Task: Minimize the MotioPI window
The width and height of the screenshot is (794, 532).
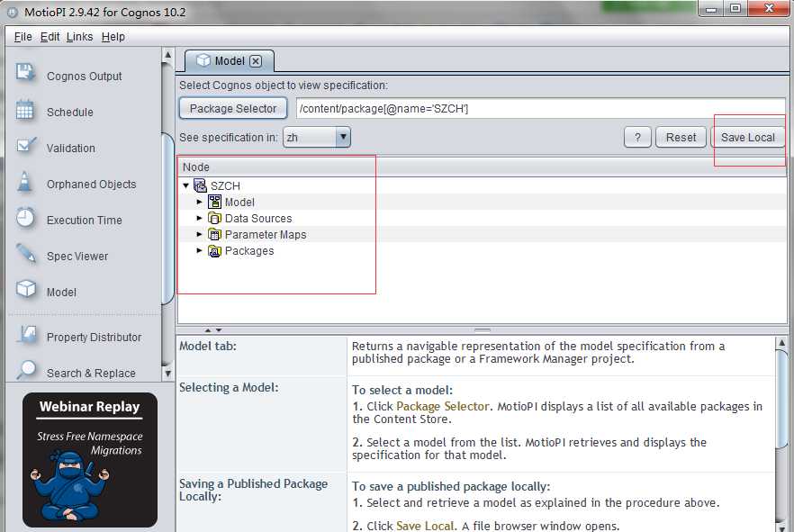Action: point(711,9)
